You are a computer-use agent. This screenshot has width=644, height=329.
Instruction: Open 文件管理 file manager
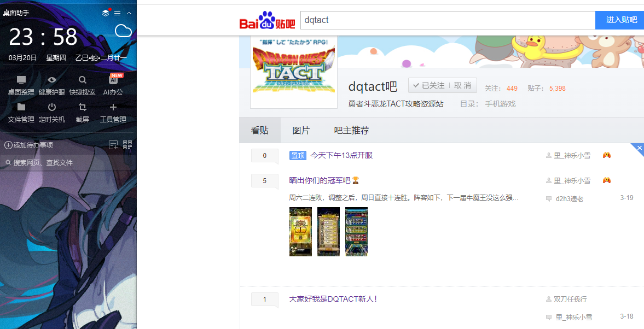tap(21, 113)
